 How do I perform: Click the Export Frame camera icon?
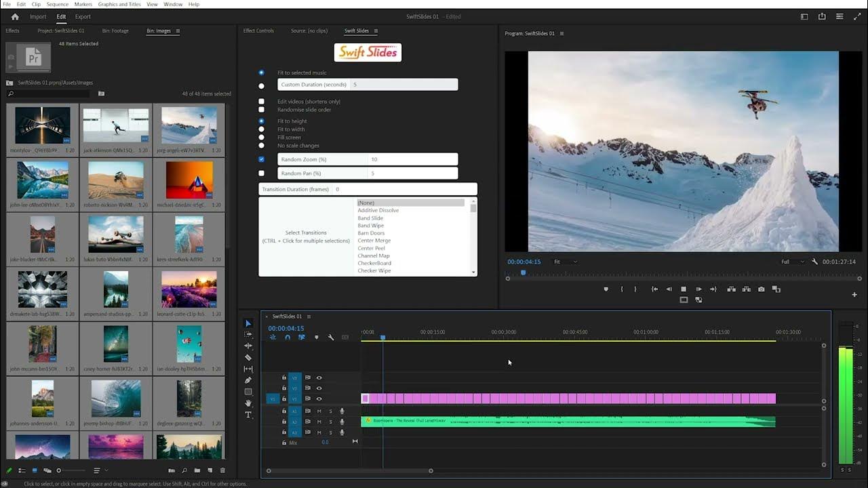tap(760, 288)
